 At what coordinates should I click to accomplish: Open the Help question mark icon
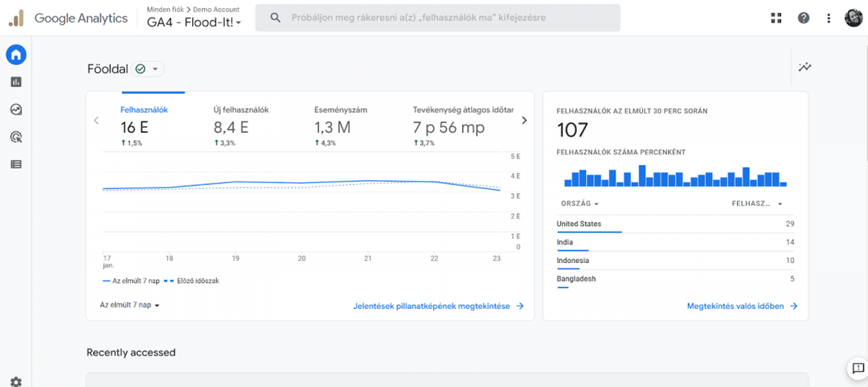pyautogui.click(x=803, y=19)
